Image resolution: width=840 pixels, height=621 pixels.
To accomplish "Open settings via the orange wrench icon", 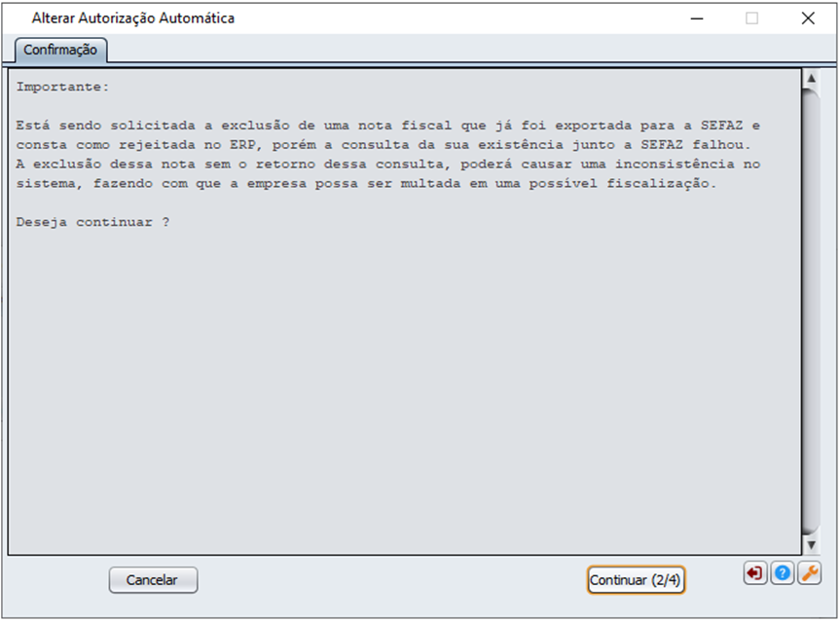I will [810, 573].
